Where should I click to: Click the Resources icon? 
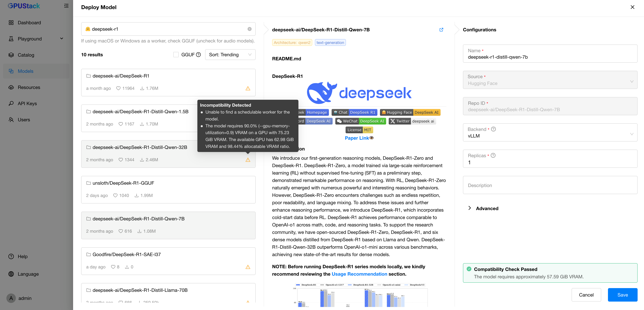click(x=11, y=87)
